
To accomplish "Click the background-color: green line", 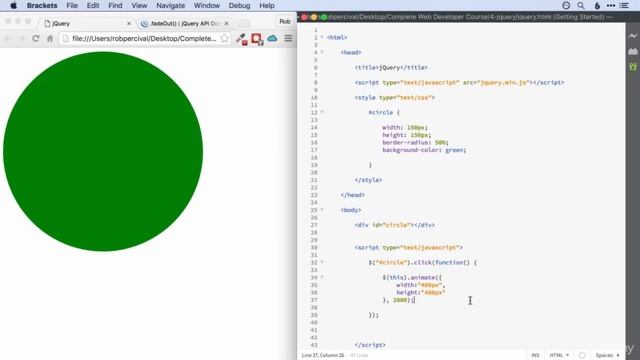I will click(424, 150).
